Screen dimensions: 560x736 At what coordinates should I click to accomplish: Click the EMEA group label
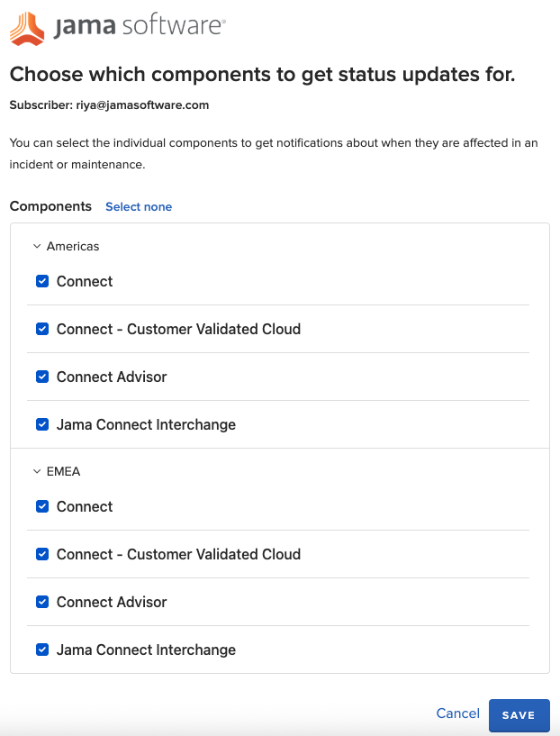pyautogui.click(x=63, y=472)
